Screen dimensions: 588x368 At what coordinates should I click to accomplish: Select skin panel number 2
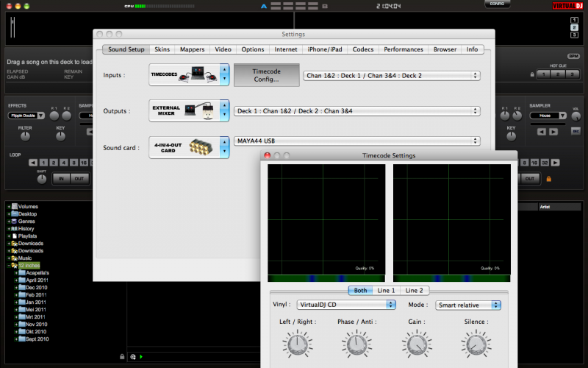click(574, 27)
